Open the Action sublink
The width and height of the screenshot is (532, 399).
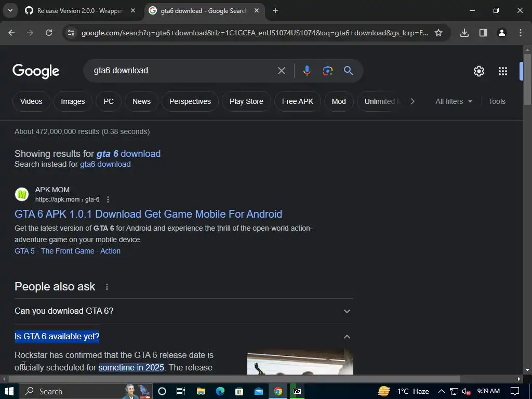pyautogui.click(x=110, y=251)
